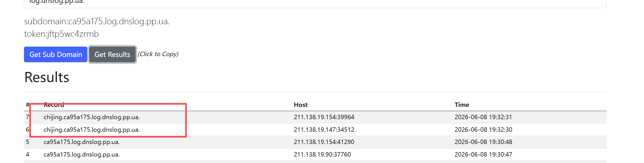
Task: Select the chijing record in row 6
Action: click(x=92, y=130)
